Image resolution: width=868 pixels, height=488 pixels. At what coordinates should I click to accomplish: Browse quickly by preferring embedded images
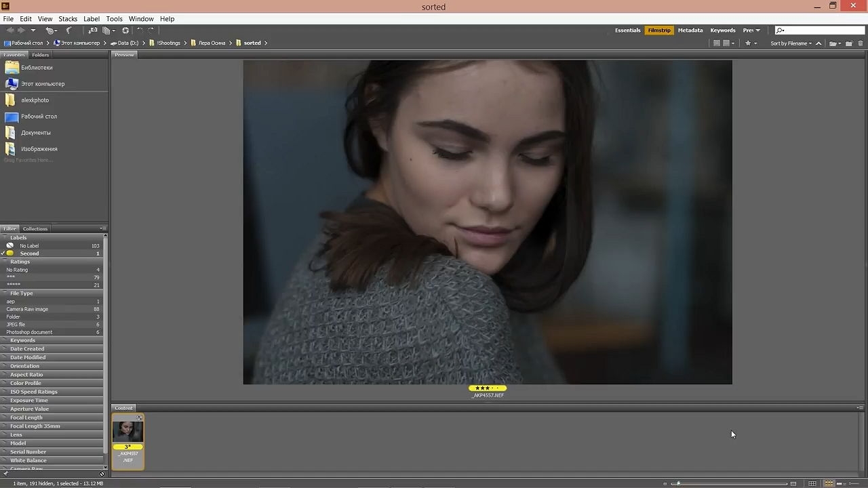pyautogui.click(x=717, y=43)
